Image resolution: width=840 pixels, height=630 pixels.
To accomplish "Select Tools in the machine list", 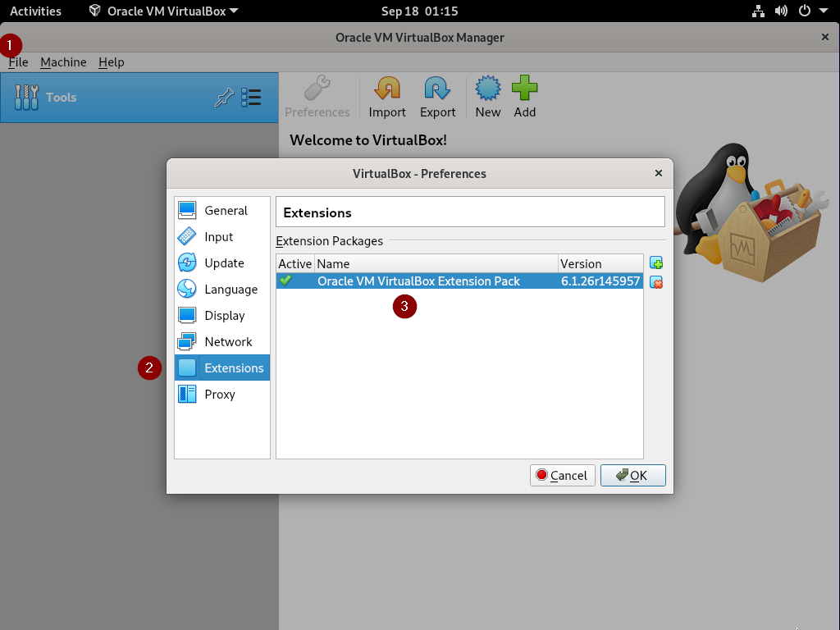I will [139, 98].
